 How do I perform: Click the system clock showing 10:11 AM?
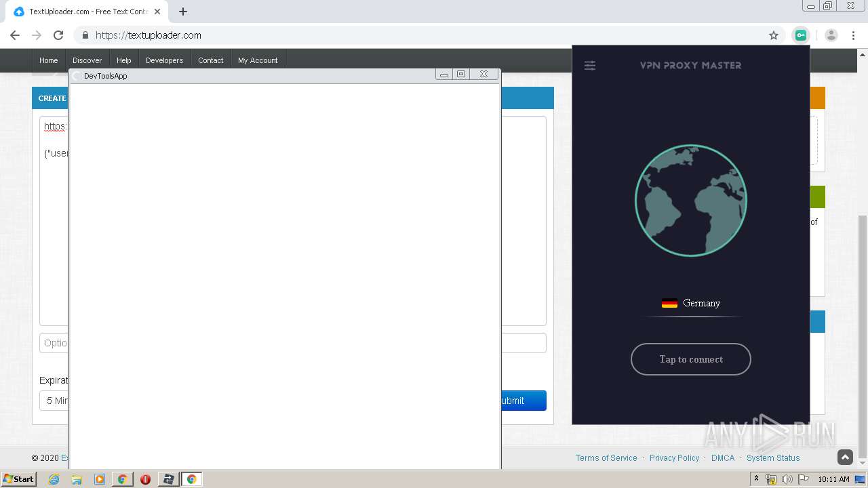[833, 479]
